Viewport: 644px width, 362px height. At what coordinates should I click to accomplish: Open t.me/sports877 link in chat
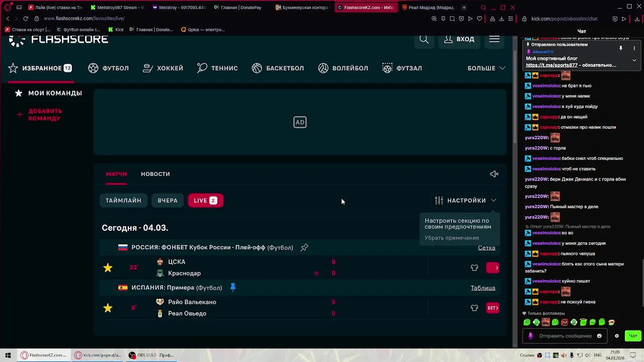click(552, 65)
